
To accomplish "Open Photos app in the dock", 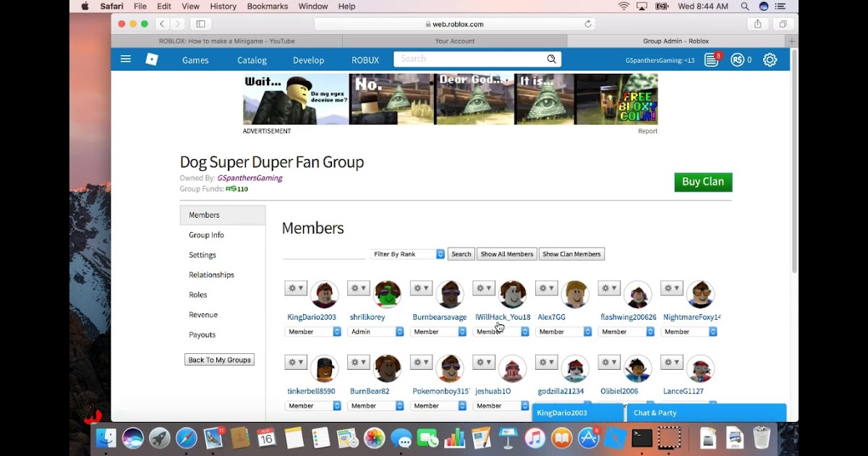I will click(x=374, y=438).
